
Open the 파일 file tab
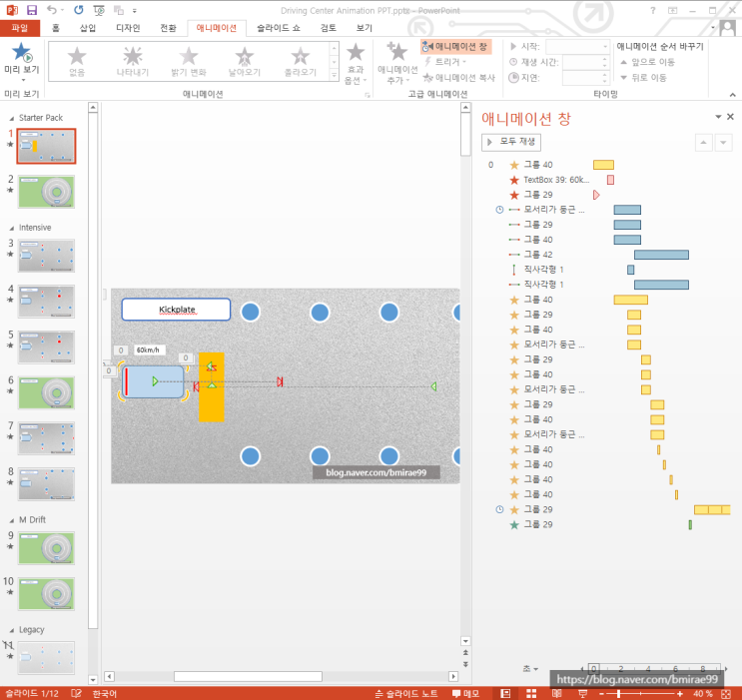pos(20,28)
